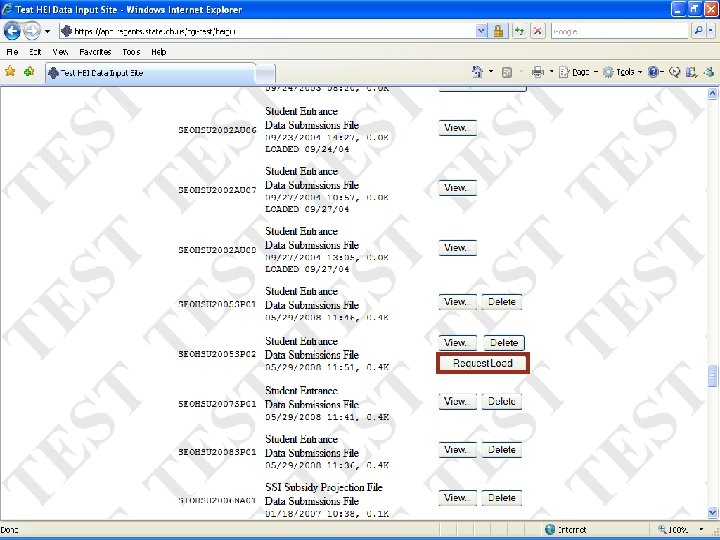This screenshot has width=720, height=540.
Task: Click the Request Load button
Action: click(x=483, y=363)
